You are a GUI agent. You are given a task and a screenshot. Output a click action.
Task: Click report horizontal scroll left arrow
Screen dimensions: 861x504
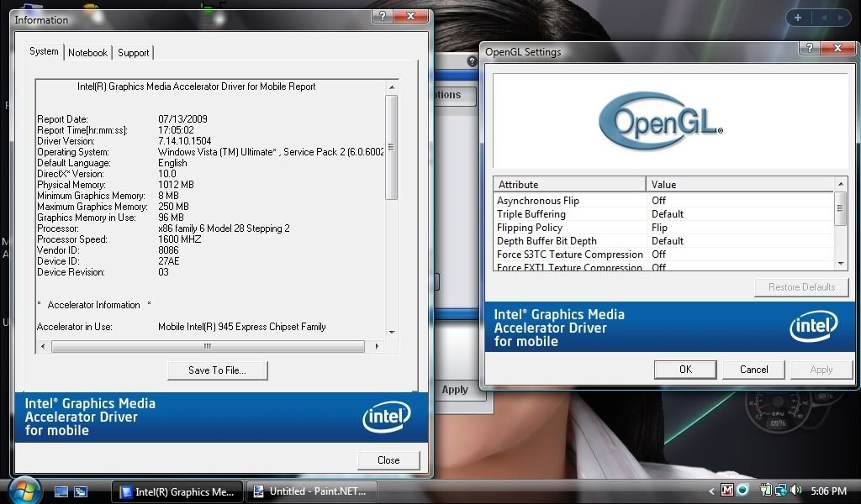(x=44, y=346)
